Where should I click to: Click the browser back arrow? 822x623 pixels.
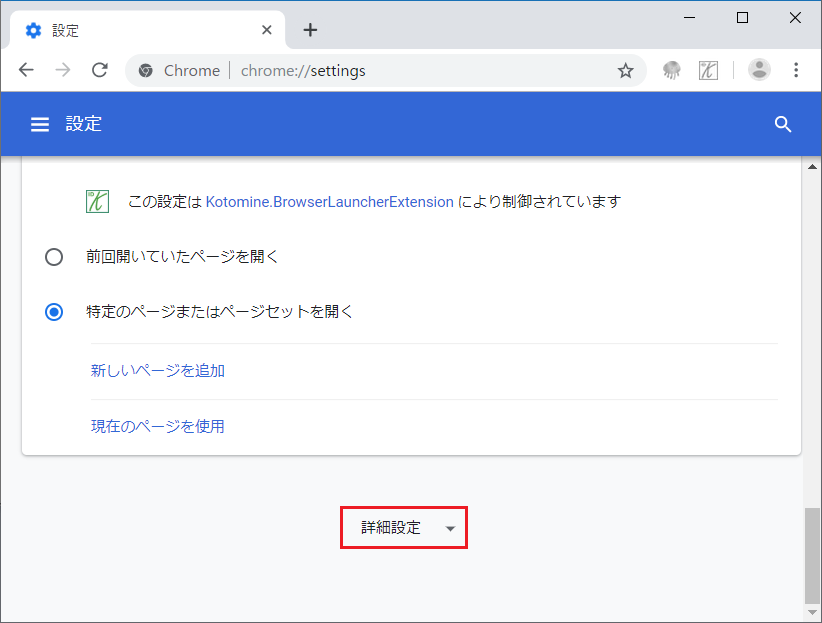(27, 70)
